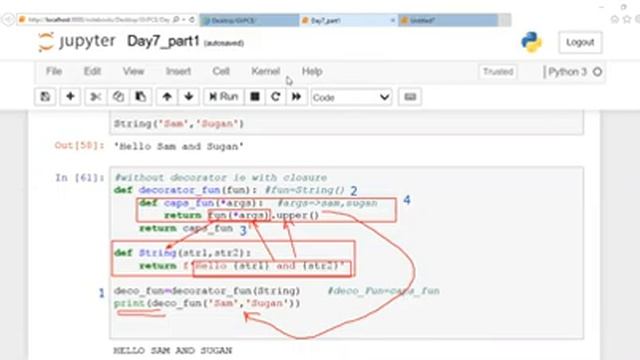Move selected cell up arrow
The image size is (640, 360).
pyautogui.click(x=167, y=97)
